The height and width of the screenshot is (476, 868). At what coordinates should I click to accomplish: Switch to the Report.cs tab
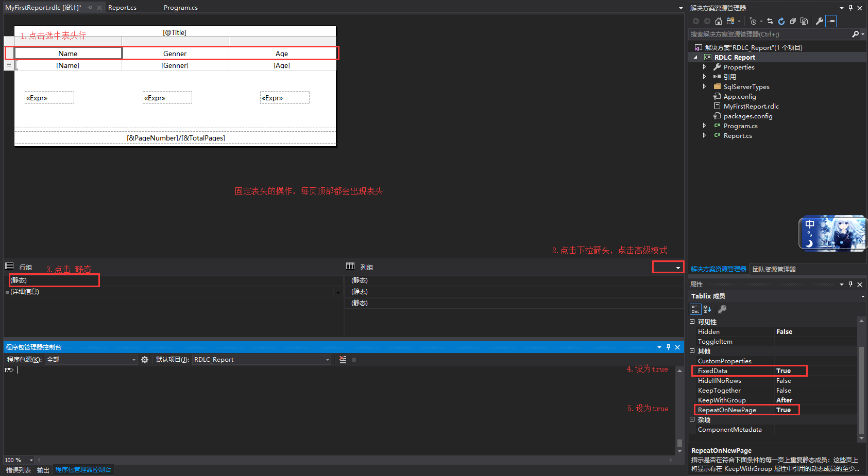click(122, 7)
